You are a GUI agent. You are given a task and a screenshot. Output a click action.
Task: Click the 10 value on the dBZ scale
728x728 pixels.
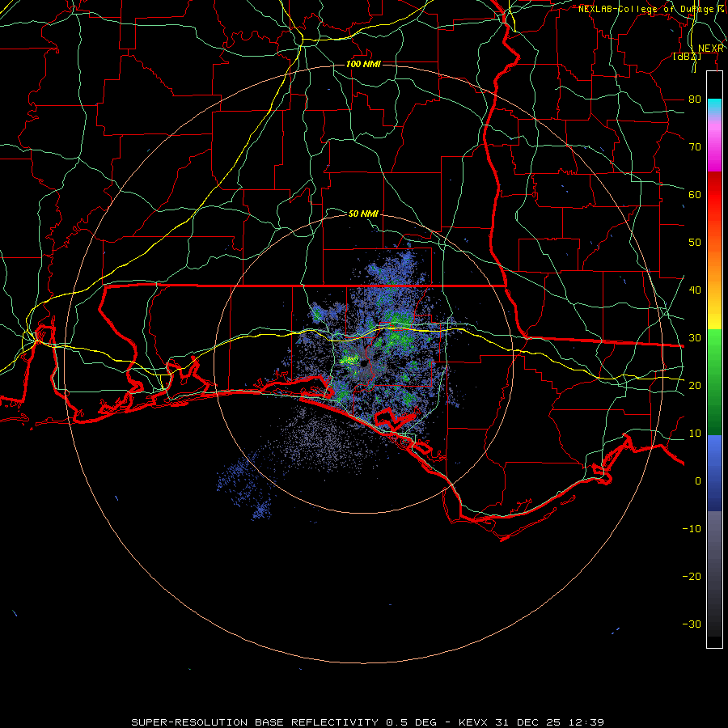click(695, 434)
